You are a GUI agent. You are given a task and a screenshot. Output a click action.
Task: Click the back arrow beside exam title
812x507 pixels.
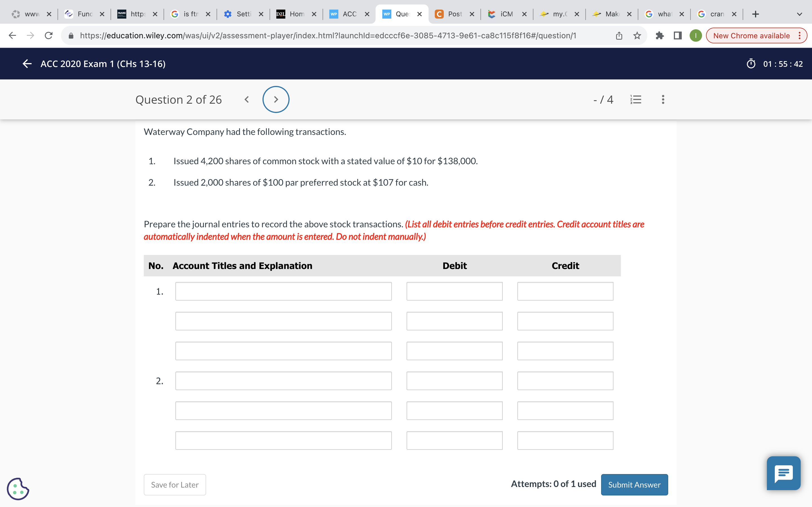27,64
